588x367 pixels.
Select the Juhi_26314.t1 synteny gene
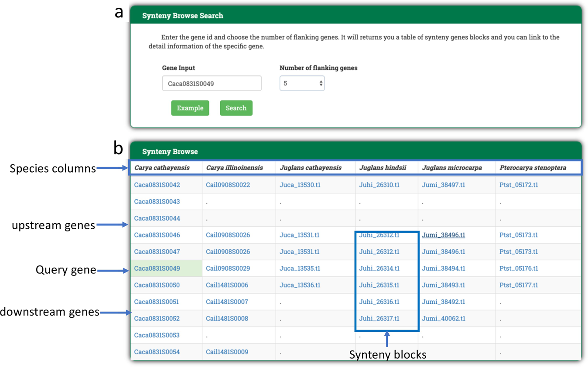pos(379,268)
